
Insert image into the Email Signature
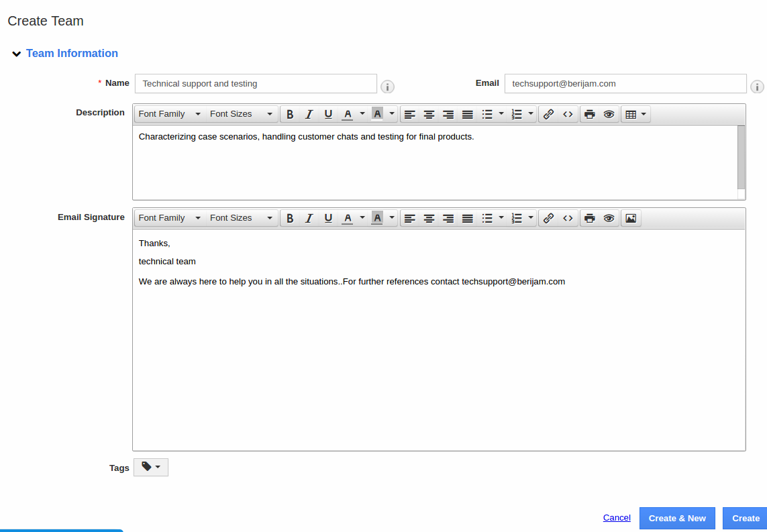tap(631, 218)
